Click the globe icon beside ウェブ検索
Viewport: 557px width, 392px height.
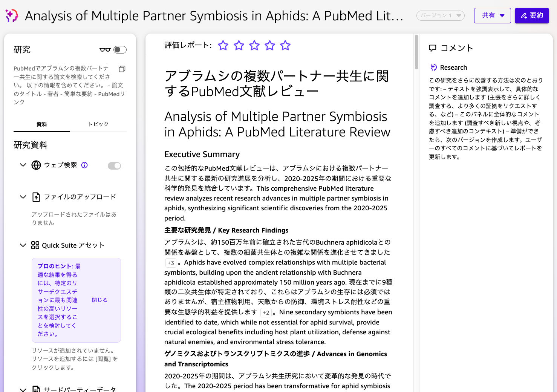click(x=36, y=165)
